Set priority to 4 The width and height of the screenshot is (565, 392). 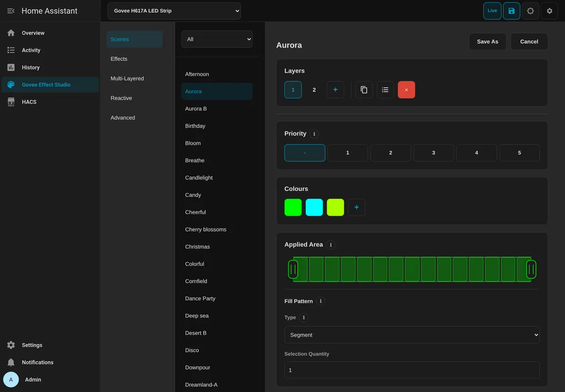[x=476, y=153]
